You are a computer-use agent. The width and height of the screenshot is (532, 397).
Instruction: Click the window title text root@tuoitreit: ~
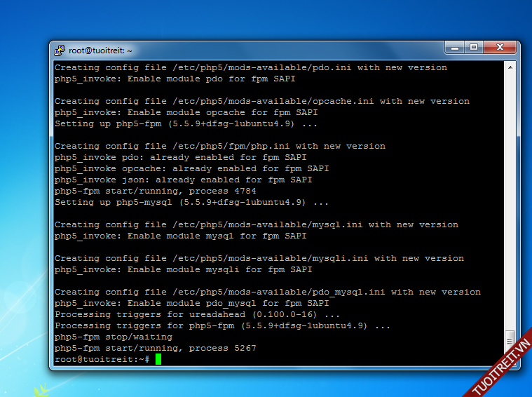100,51
